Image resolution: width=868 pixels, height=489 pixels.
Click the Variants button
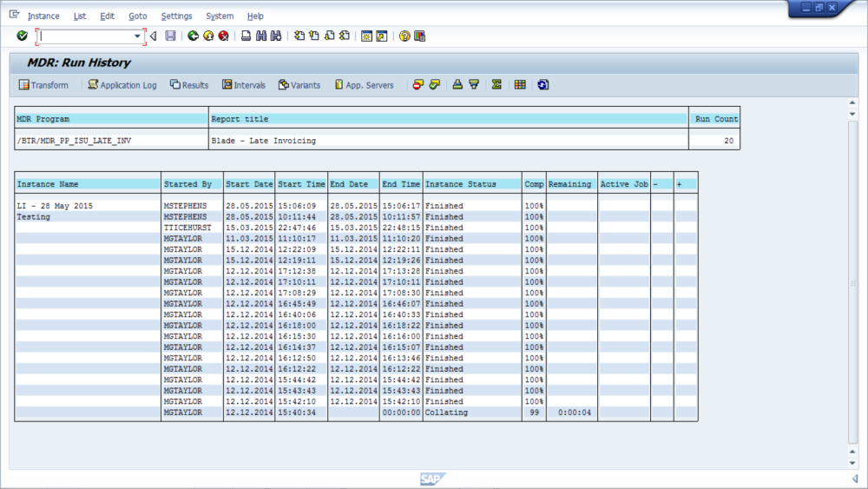[x=299, y=85]
